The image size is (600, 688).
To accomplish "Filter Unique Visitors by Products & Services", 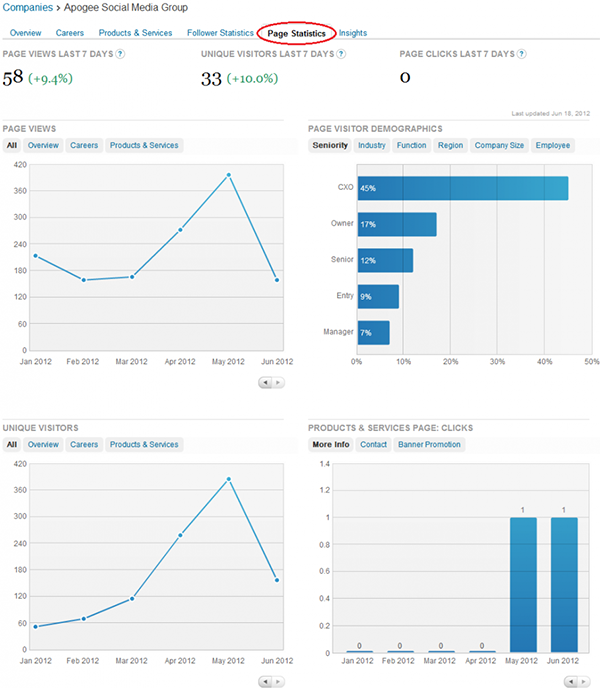I will point(144,444).
